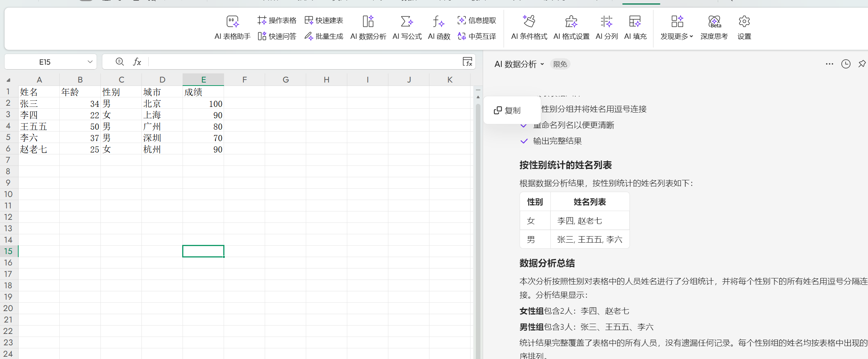
Task: Select column E header
Action: [x=203, y=80]
